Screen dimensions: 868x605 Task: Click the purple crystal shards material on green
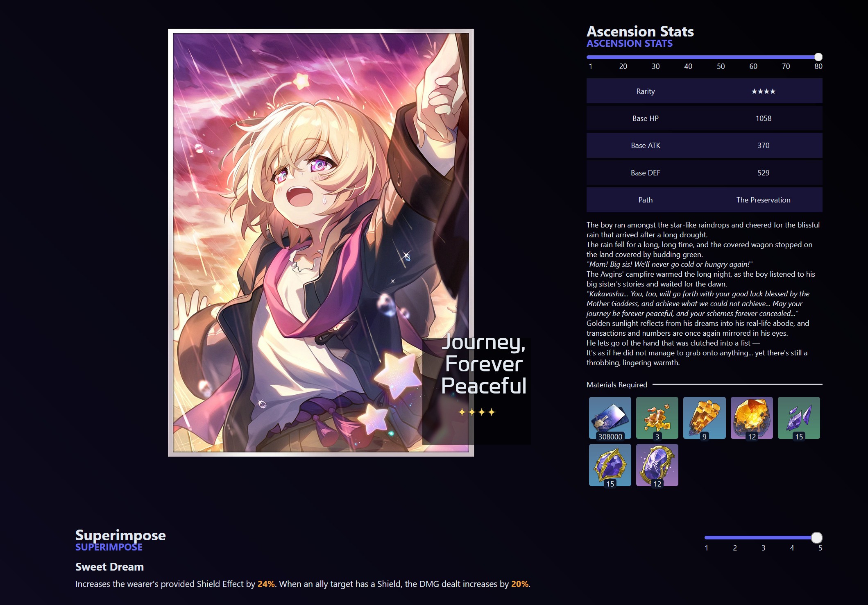coord(799,418)
